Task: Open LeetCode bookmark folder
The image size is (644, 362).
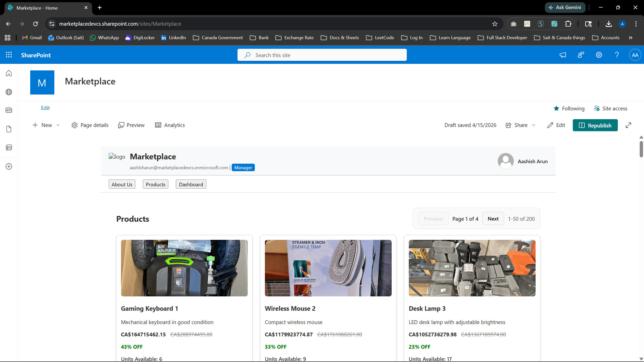Action: click(380, 38)
